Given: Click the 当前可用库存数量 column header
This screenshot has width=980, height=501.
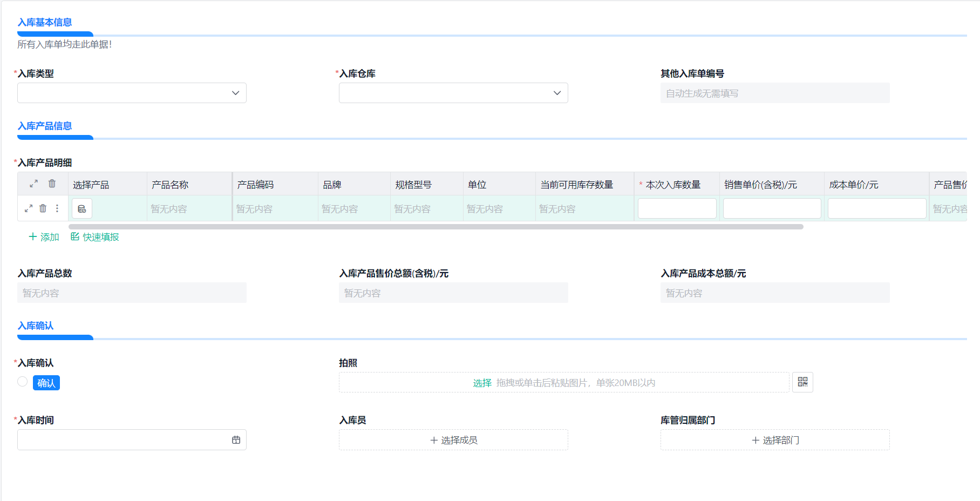Looking at the screenshot, I should [x=585, y=184].
